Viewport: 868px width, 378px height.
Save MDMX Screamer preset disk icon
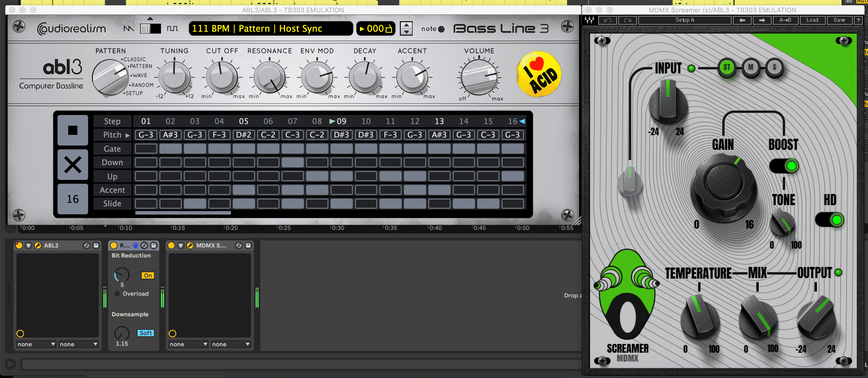tap(248, 245)
